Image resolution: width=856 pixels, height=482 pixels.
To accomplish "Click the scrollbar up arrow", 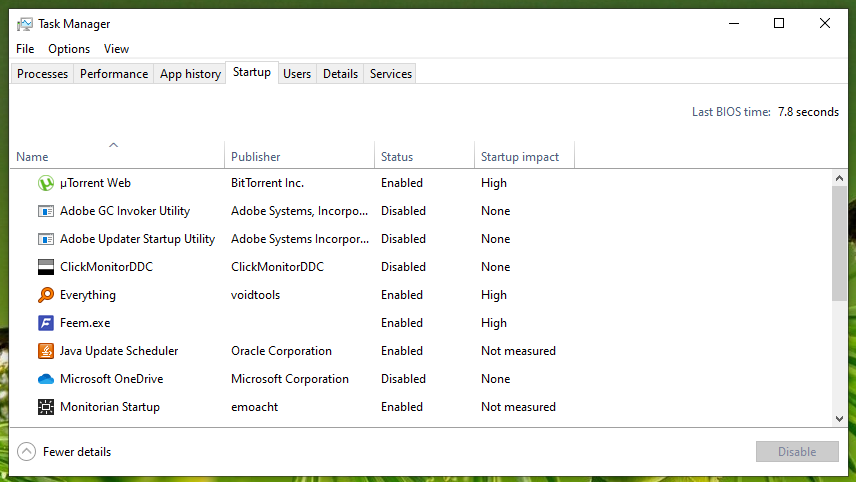I will (840, 178).
